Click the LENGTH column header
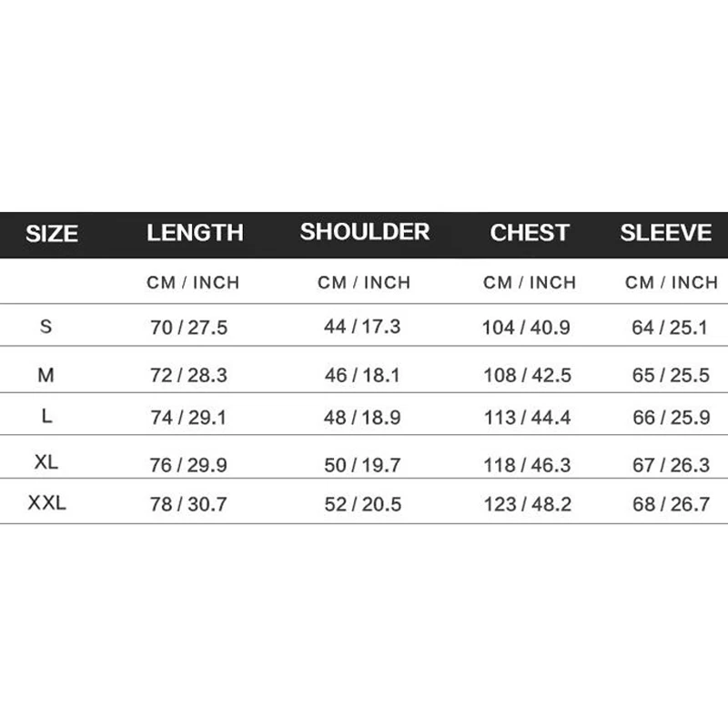 pyautogui.click(x=195, y=233)
